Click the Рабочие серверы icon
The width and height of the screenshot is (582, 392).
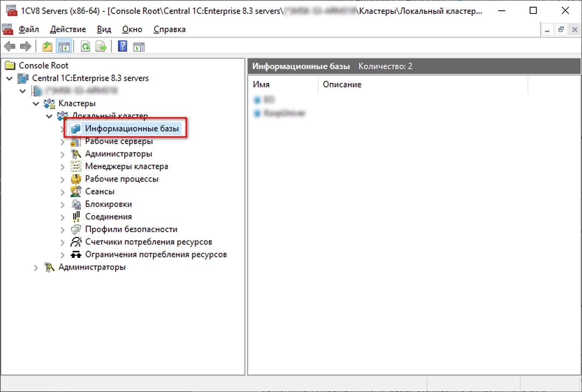point(76,142)
